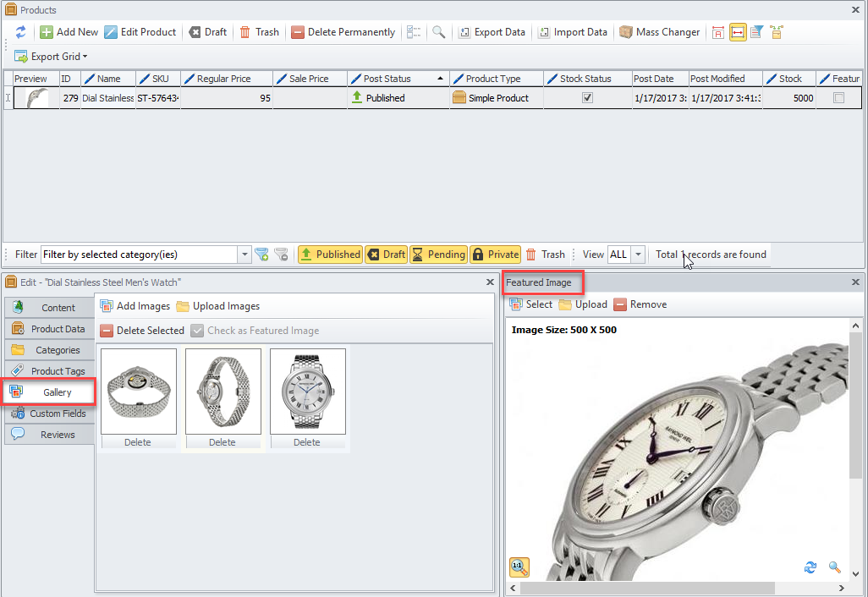Toggle the Private status filter
868x597 pixels.
click(496, 255)
